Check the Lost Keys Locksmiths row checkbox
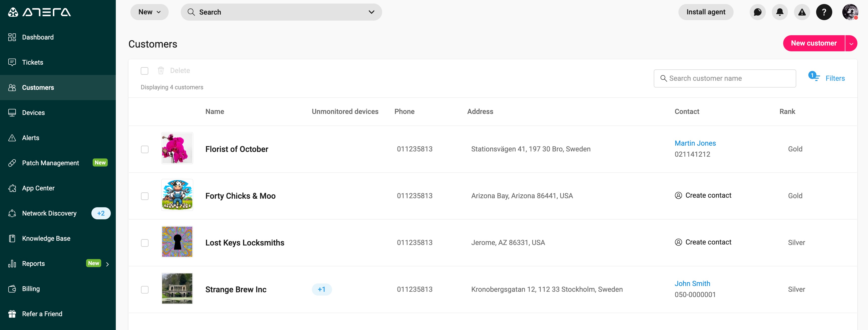Image resolution: width=868 pixels, height=330 pixels. pyautogui.click(x=144, y=243)
